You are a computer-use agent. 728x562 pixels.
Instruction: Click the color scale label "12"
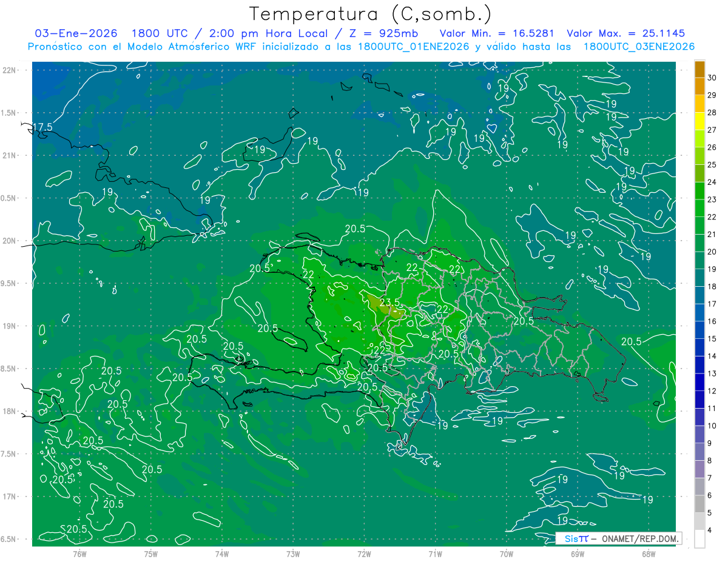(x=712, y=391)
